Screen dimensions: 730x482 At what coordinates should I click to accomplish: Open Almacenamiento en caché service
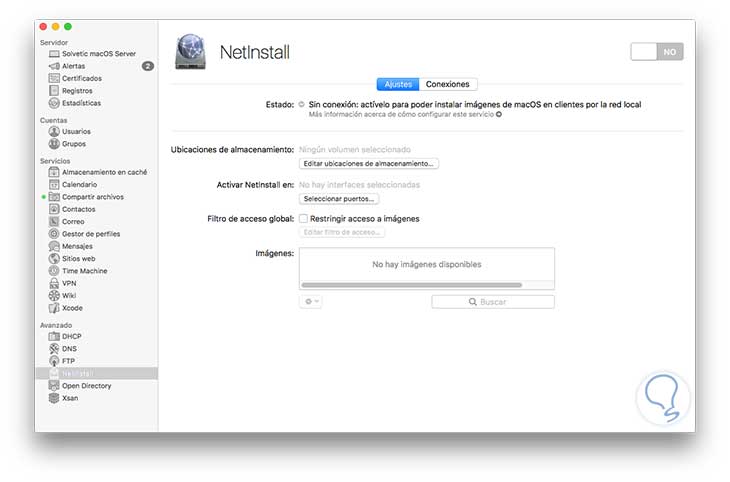click(98, 172)
